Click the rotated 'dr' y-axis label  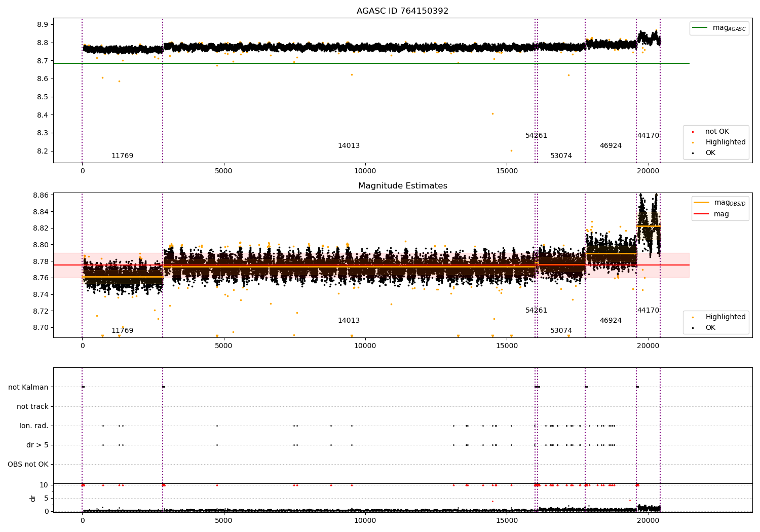(33, 498)
